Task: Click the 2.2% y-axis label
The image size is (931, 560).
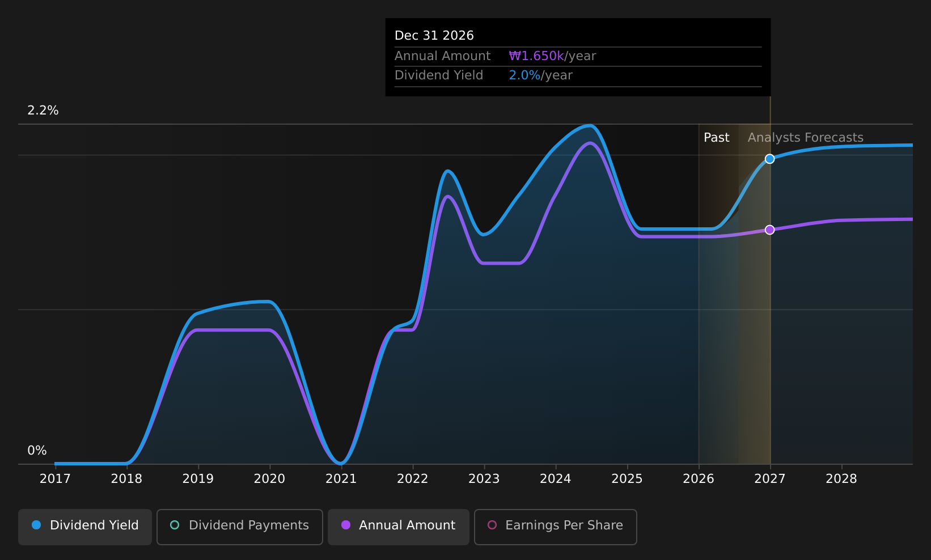Action: click(43, 111)
